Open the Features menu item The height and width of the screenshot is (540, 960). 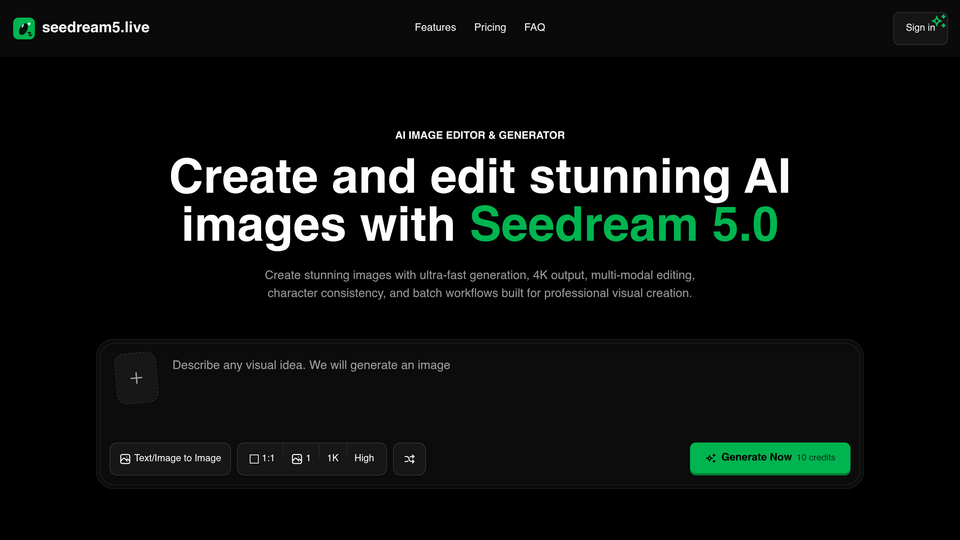435,28
